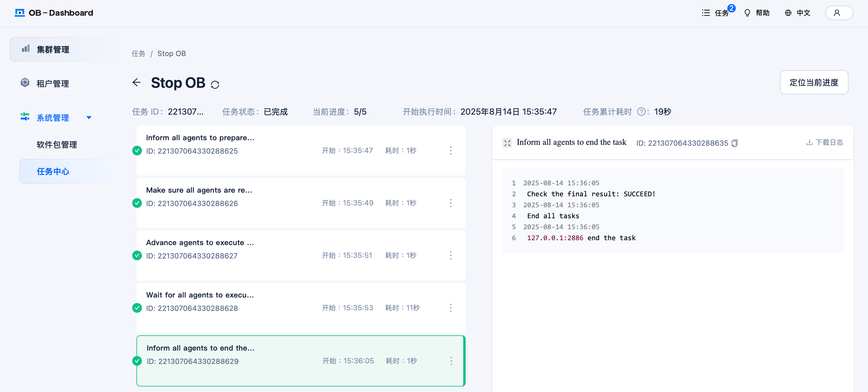Click status value 已完成
Image resolution: width=868 pixels, height=392 pixels.
pos(276,112)
